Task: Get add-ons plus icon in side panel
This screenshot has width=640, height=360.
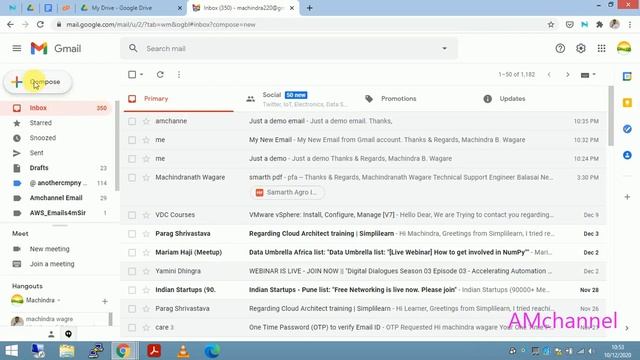Action: tap(627, 197)
